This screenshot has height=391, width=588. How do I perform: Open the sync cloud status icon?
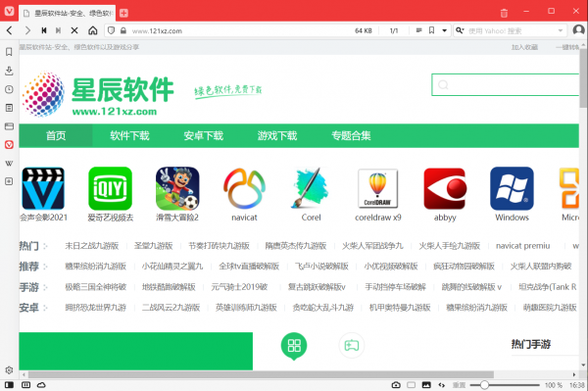point(41,385)
